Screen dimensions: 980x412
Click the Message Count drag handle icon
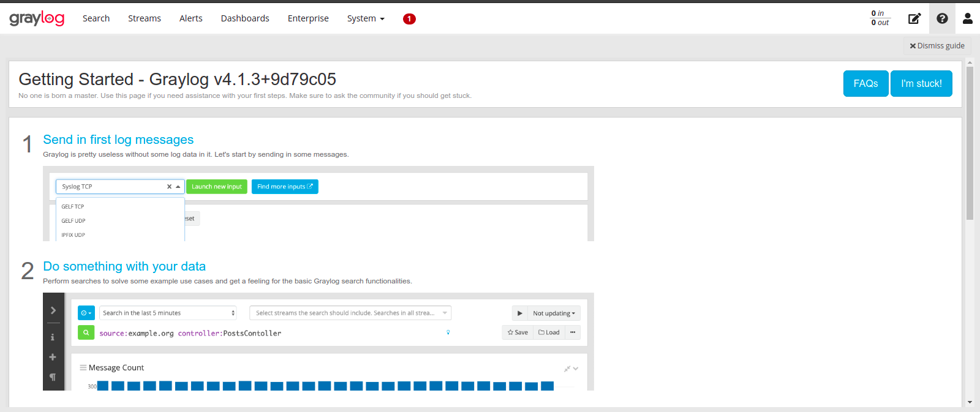[x=83, y=368]
